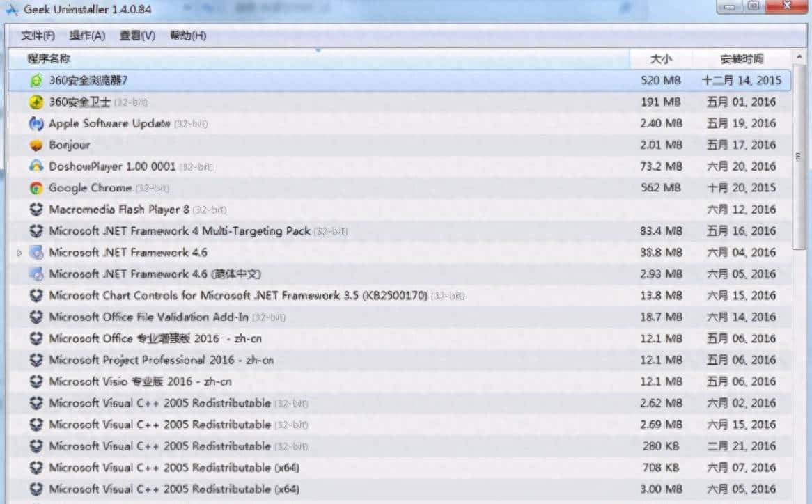Image resolution: width=812 pixels, height=504 pixels.
Task: Sort by the 安装时间 column header
Action: pos(742,59)
